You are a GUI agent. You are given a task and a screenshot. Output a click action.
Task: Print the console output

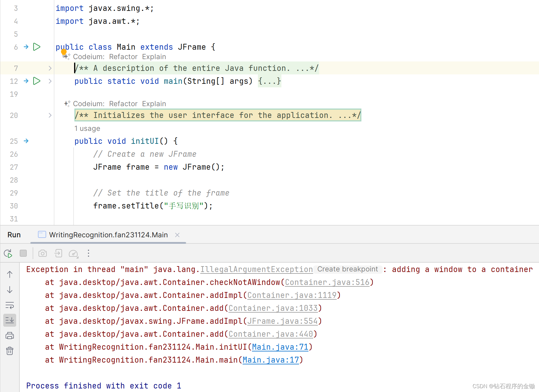tap(10, 336)
